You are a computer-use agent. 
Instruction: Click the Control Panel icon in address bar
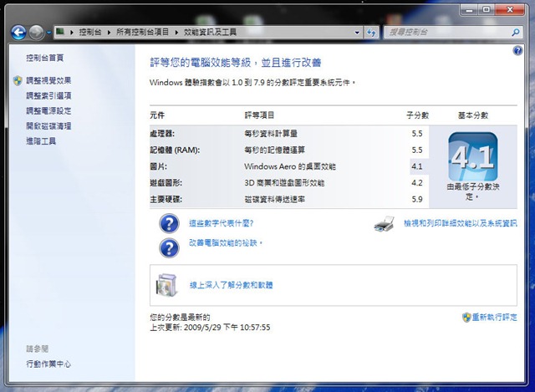pos(60,32)
